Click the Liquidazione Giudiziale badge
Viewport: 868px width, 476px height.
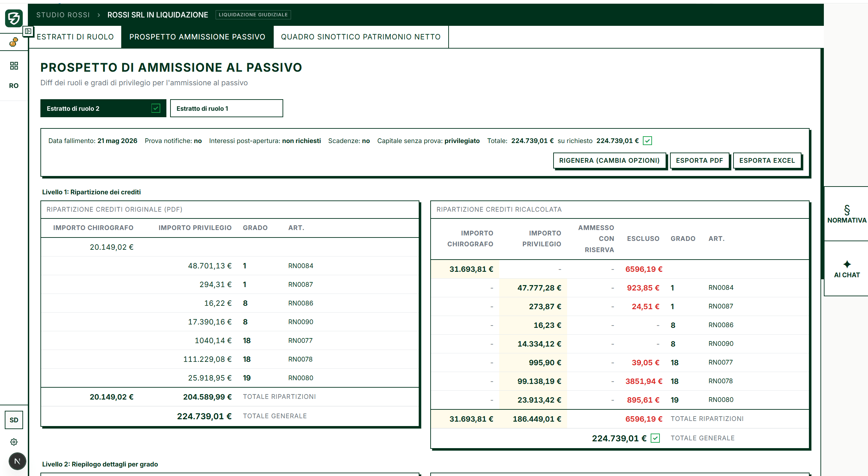(253, 15)
